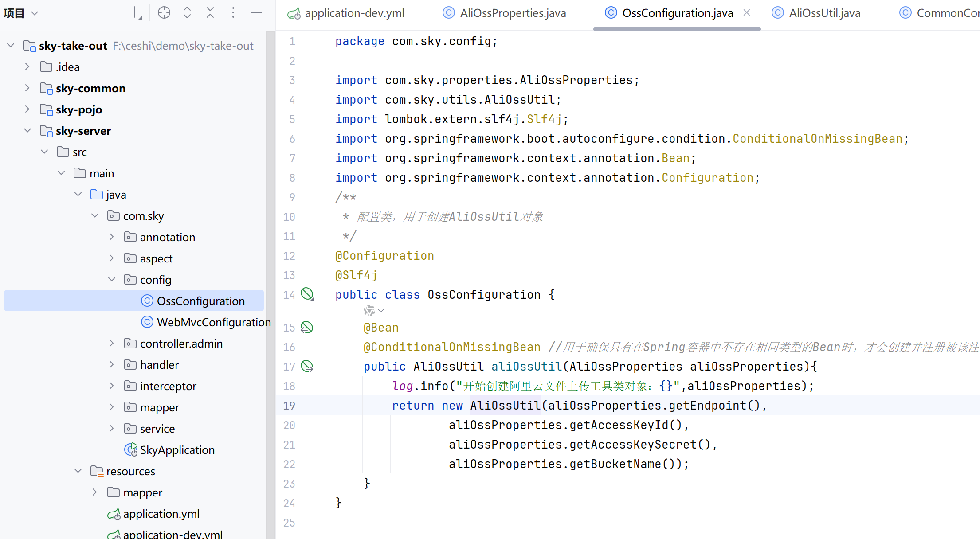This screenshot has width=980, height=539.
Task: Select the OssConfiguration.java tab
Action: [x=670, y=13]
